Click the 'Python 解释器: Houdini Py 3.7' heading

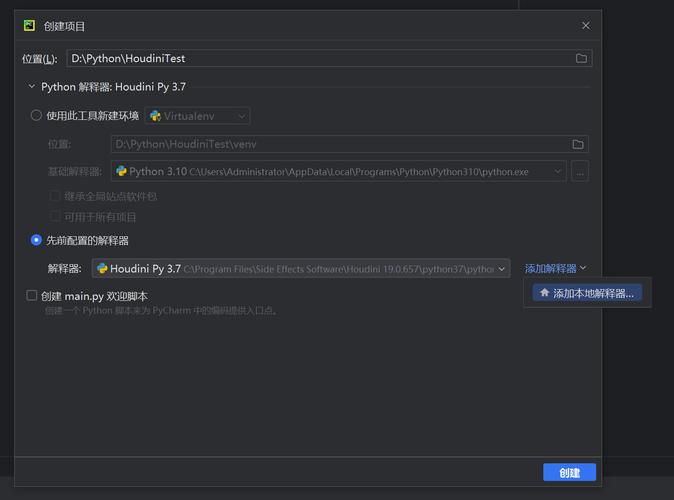[113, 87]
